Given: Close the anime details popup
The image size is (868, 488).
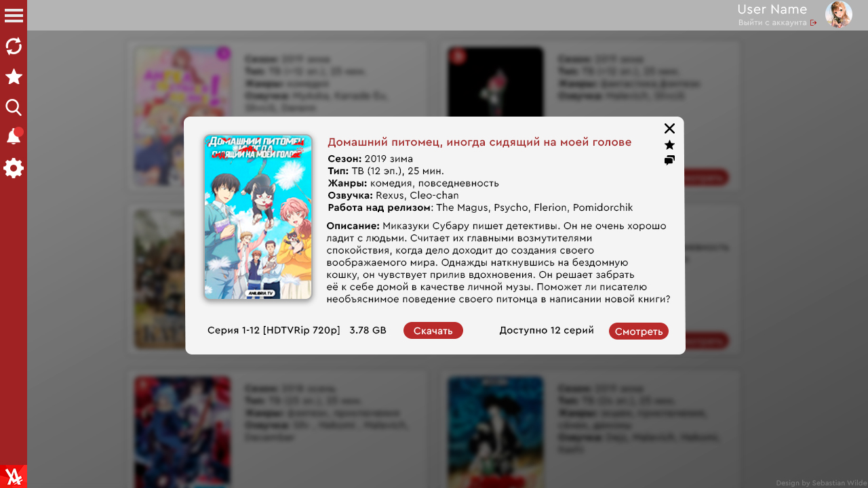Looking at the screenshot, I should coord(669,129).
